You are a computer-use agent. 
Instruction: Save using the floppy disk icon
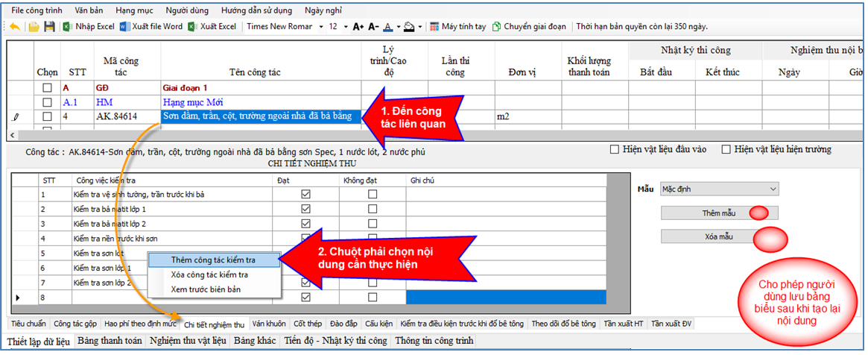49,27
